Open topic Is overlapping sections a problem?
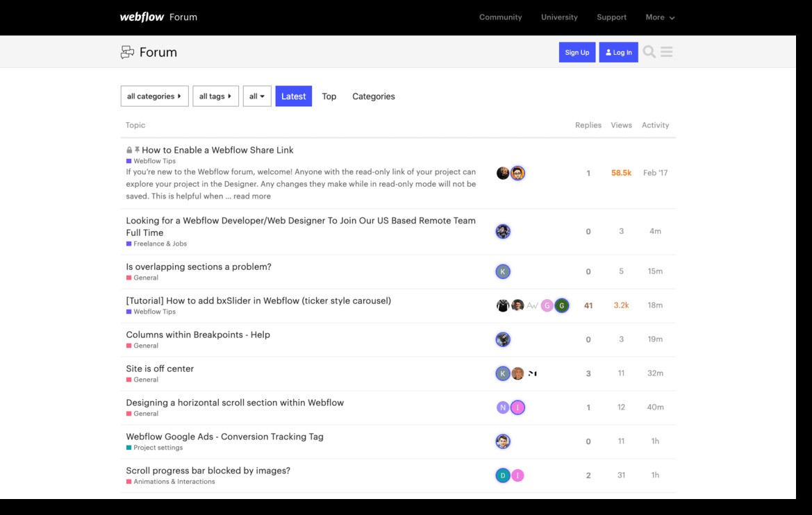 click(x=199, y=267)
